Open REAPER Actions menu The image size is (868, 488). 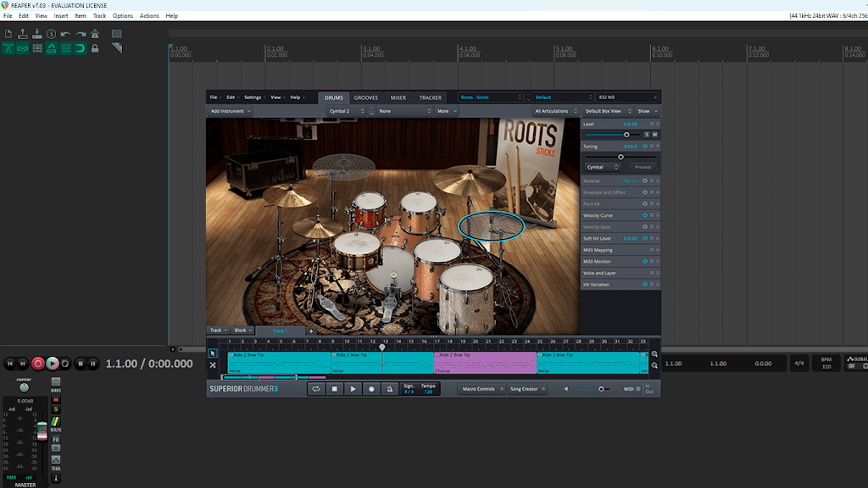click(x=149, y=16)
